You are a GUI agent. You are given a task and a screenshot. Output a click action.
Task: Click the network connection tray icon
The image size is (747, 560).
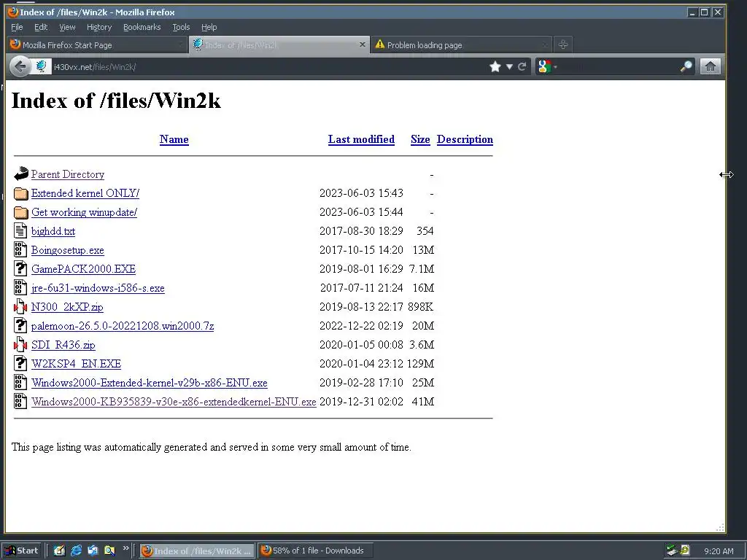[x=672, y=551]
